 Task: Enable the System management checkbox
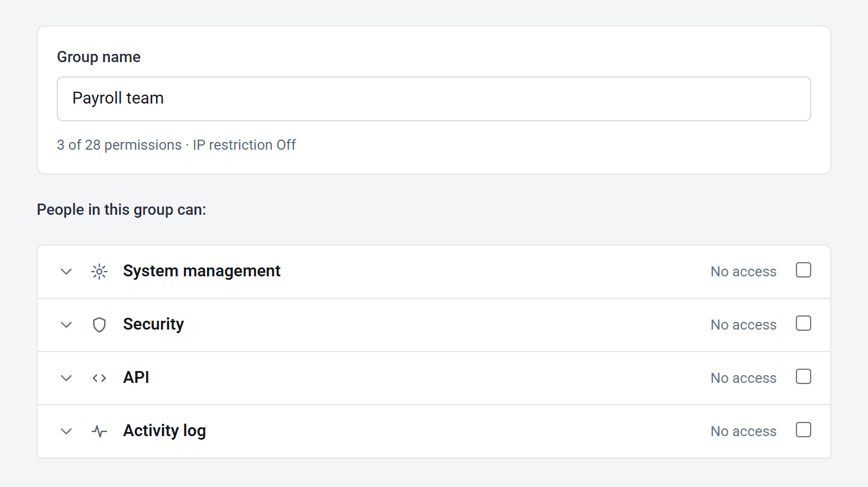(x=804, y=270)
